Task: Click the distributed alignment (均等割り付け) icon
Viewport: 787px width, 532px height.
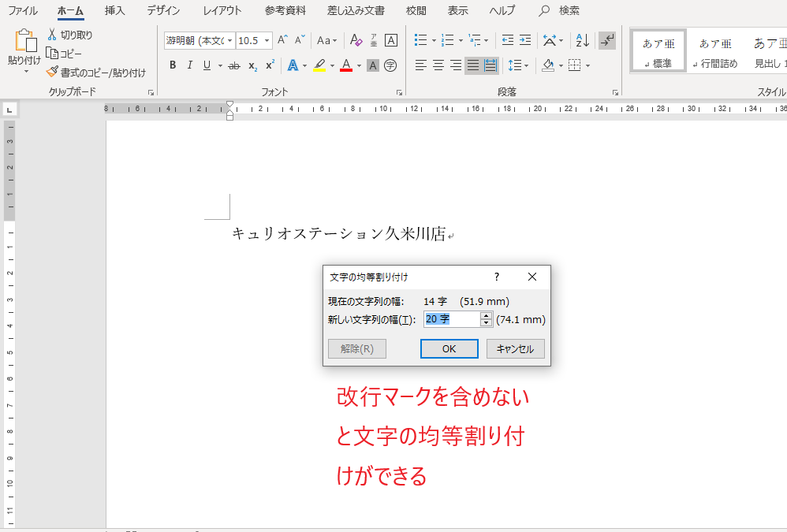Action: pos(490,65)
